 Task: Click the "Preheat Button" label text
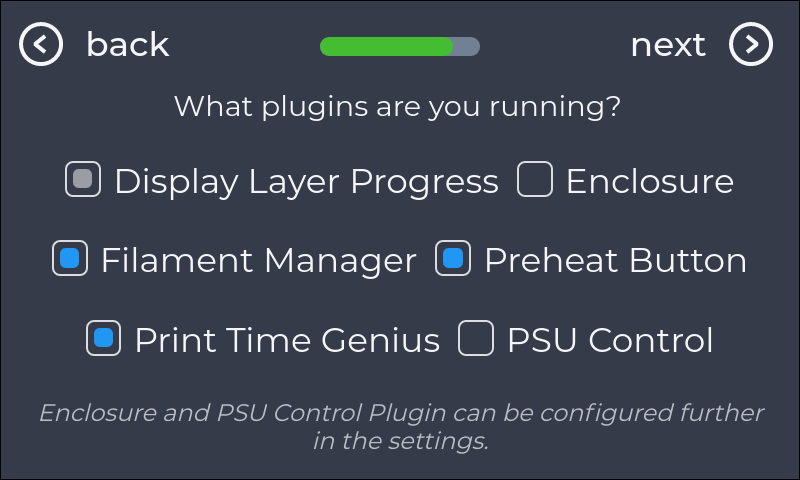[x=615, y=261]
